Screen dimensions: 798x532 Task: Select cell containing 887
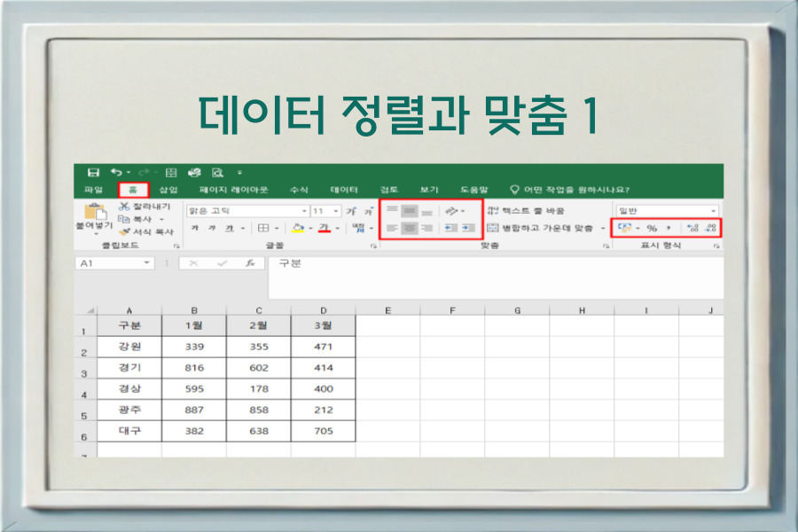tap(194, 410)
